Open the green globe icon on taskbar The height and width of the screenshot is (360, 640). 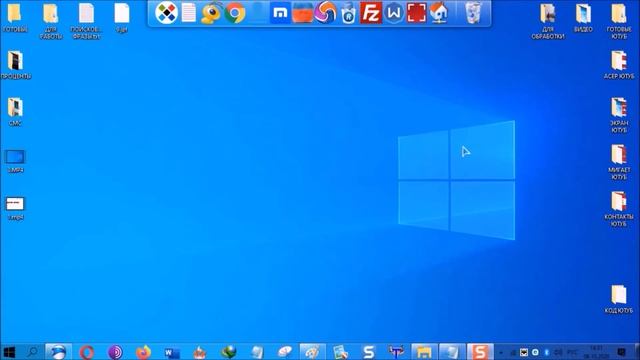coord(228,352)
